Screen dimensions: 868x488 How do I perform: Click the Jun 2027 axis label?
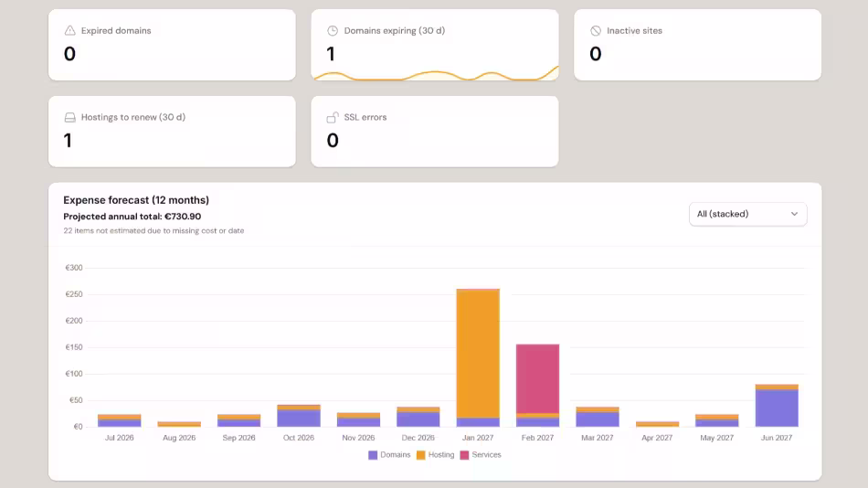pyautogui.click(x=777, y=438)
